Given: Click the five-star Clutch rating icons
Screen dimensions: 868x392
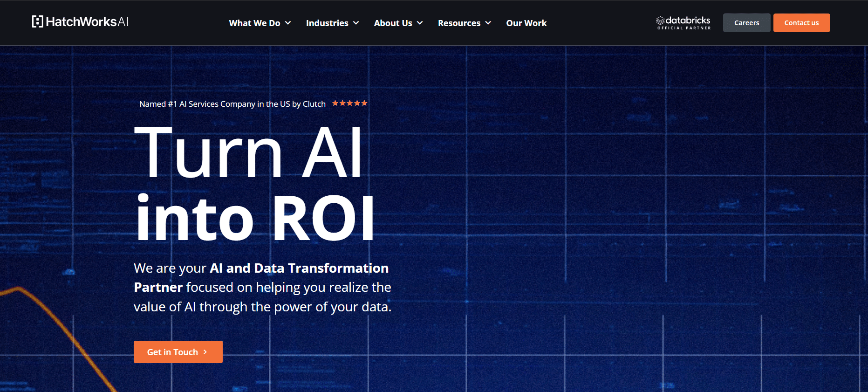Looking at the screenshot, I should click(x=350, y=103).
